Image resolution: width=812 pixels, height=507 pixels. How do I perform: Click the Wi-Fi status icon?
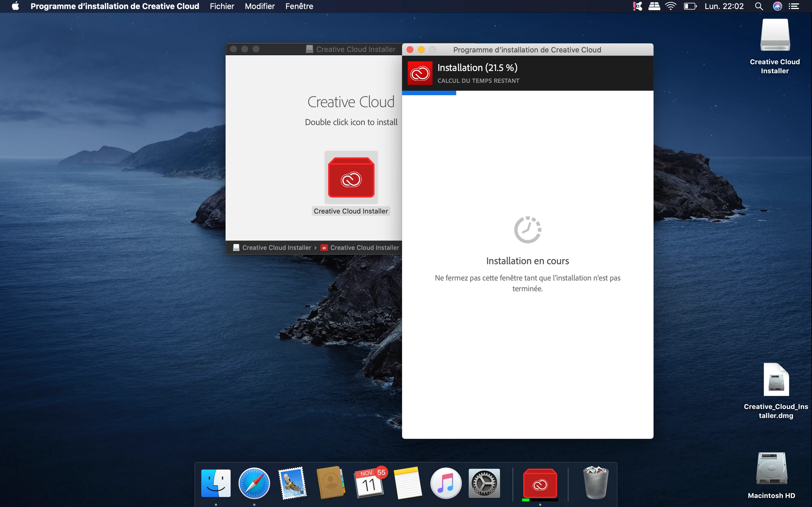(x=671, y=6)
